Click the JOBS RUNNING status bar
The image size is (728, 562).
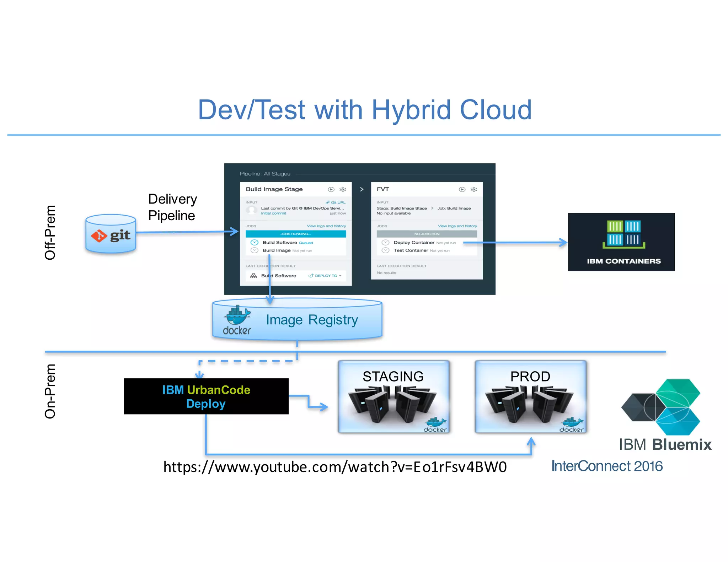coord(295,234)
